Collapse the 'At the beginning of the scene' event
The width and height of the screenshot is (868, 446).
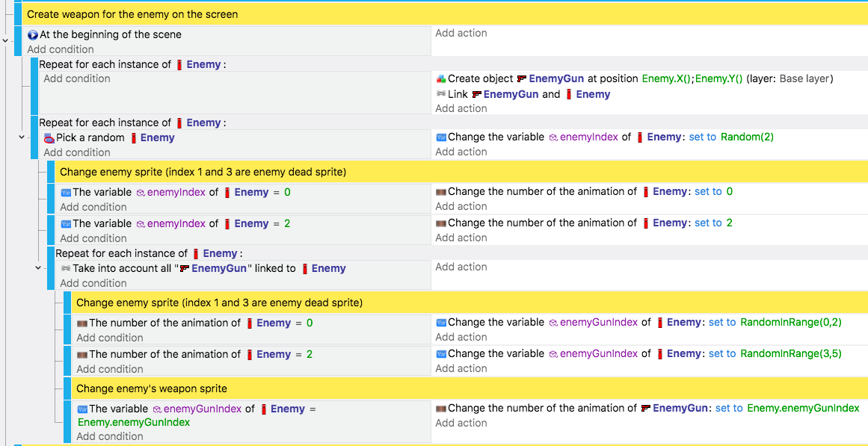click(5, 40)
